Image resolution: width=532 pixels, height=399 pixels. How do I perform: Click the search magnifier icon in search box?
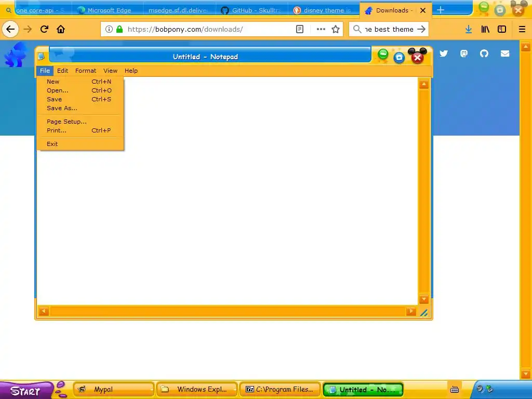[357, 29]
